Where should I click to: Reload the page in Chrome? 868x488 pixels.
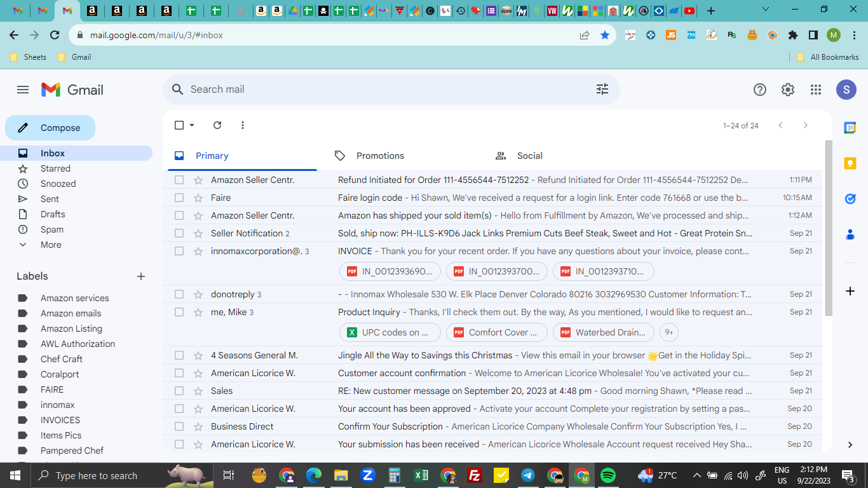pyautogui.click(x=55, y=35)
